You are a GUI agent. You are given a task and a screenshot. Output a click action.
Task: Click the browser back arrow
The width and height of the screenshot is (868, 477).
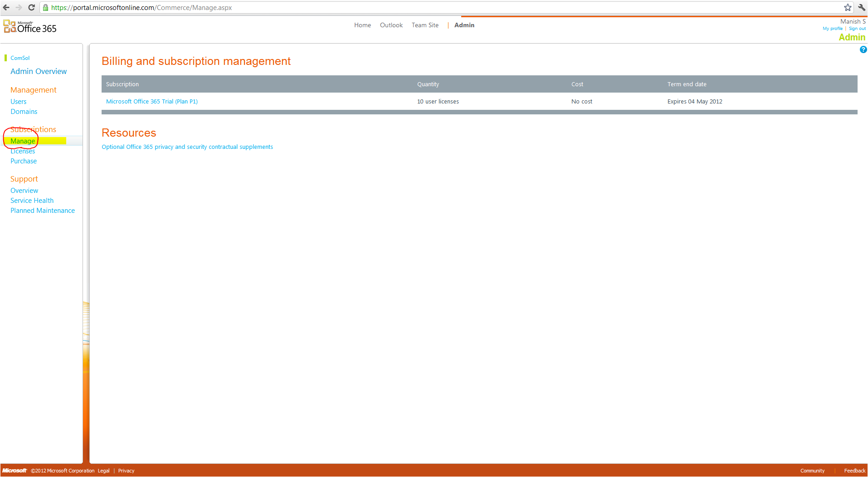click(x=6, y=7)
